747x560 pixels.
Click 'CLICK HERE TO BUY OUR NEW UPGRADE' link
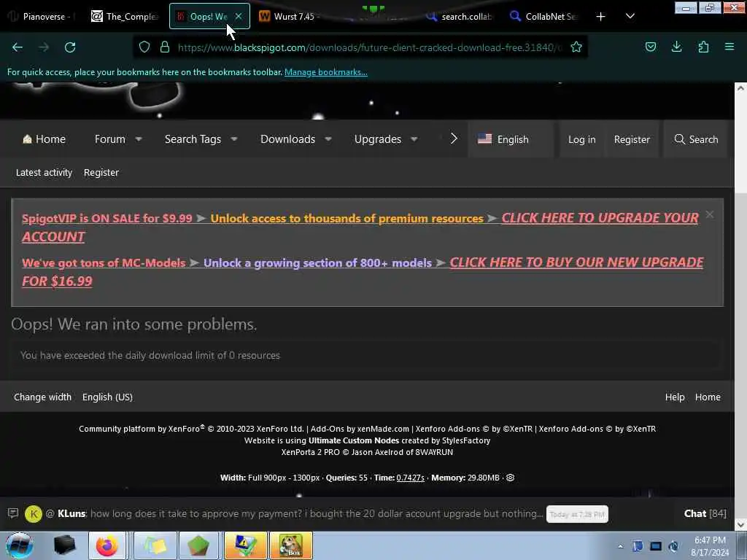point(576,262)
